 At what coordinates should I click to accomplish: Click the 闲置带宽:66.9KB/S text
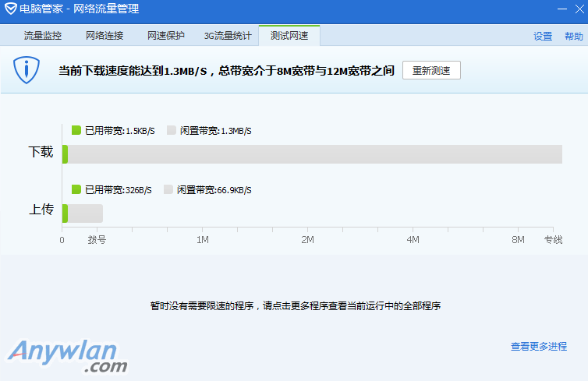point(214,190)
